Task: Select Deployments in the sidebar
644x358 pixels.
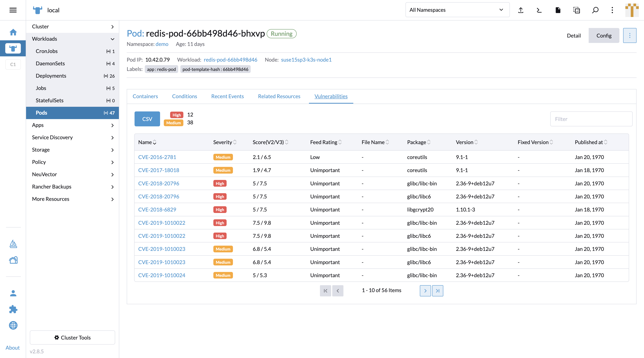Action: pos(51,76)
